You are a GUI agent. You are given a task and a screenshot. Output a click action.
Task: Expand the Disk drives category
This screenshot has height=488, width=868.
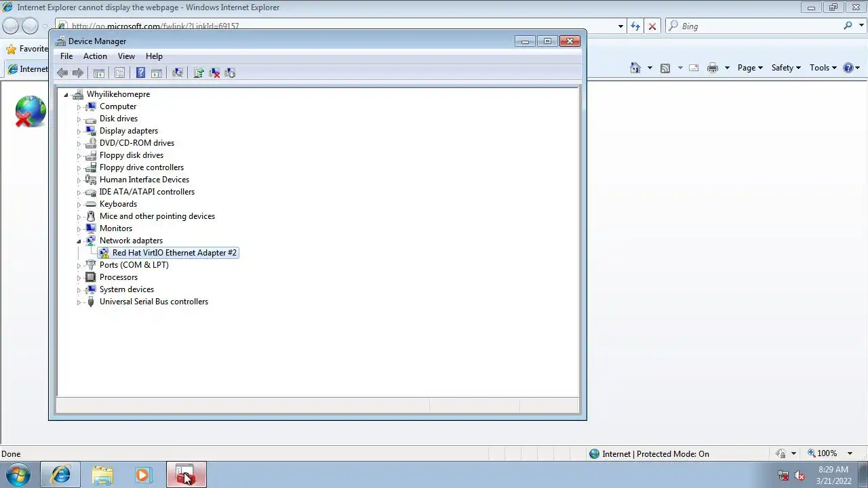pos(79,119)
